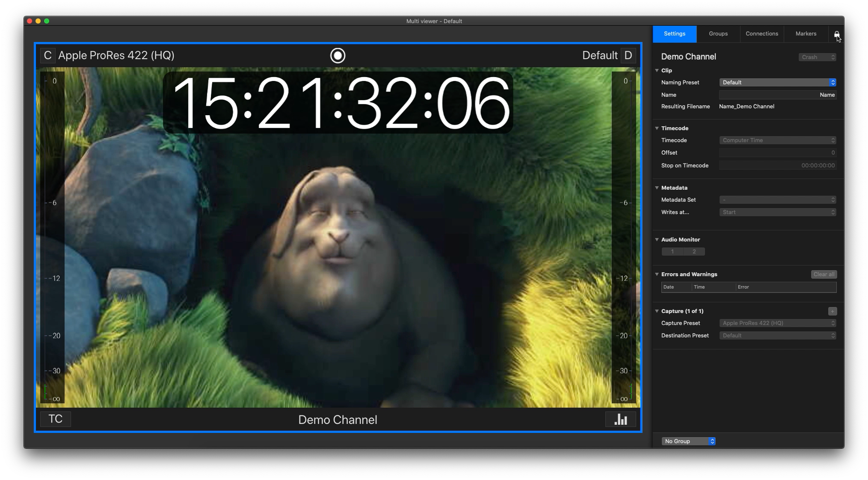Switch to the Settings tab
Image resolution: width=868 pixels, height=480 pixels.
[675, 34]
